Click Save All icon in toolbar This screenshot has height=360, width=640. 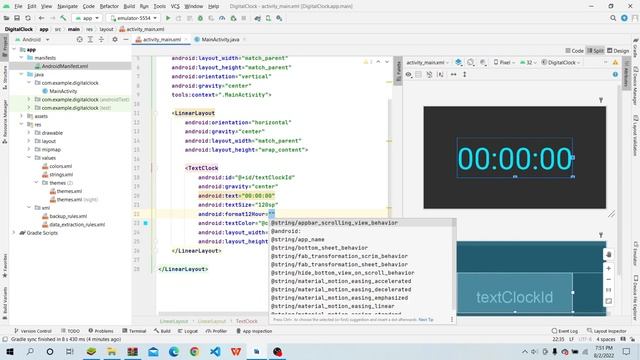[x=17, y=18]
